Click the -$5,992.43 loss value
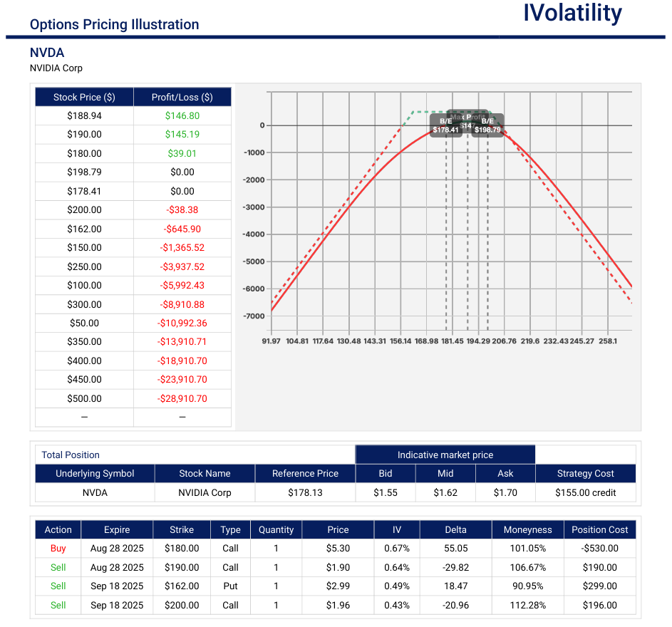Screen dimensions: 672x627 182,285
